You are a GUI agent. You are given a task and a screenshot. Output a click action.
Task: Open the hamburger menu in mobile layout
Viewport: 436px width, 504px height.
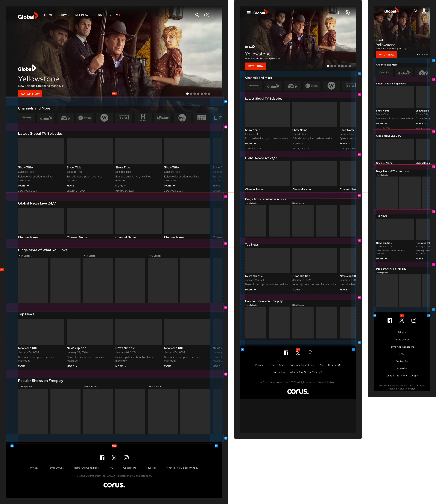[380, 11]
